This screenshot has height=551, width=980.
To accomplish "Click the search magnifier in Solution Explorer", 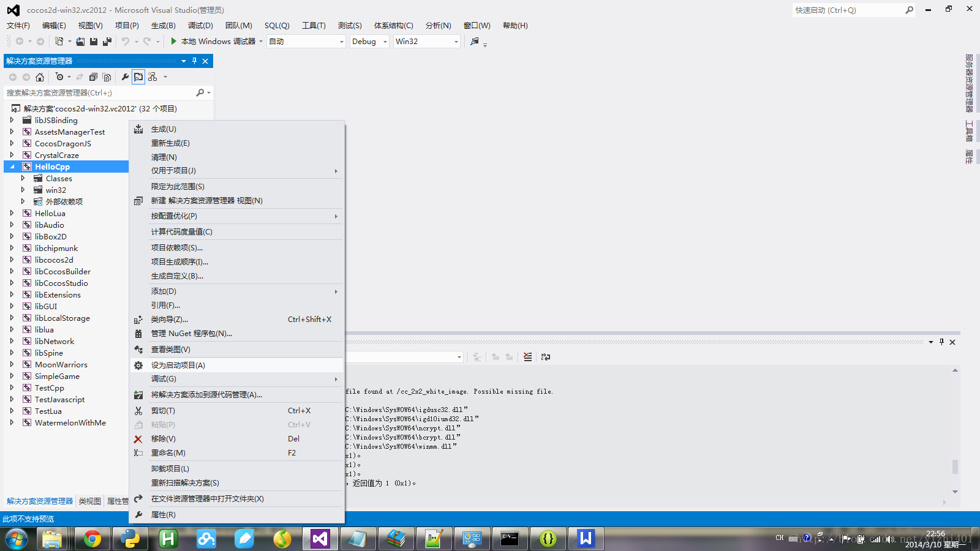I will pyautogui.click(x=200, y=92).
